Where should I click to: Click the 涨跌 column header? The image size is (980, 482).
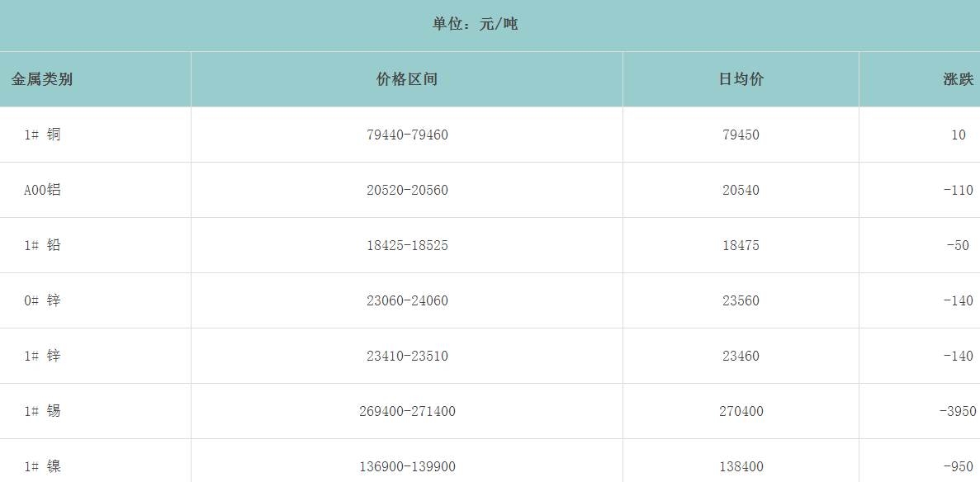pyautogui.click(x=958, y=79)
